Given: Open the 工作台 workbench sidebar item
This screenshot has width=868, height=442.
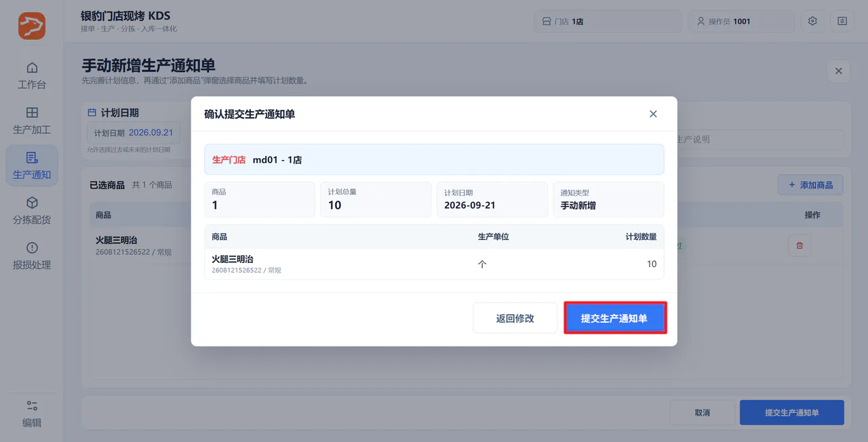Looking at the screenshot, I should [x=32, y=76].
